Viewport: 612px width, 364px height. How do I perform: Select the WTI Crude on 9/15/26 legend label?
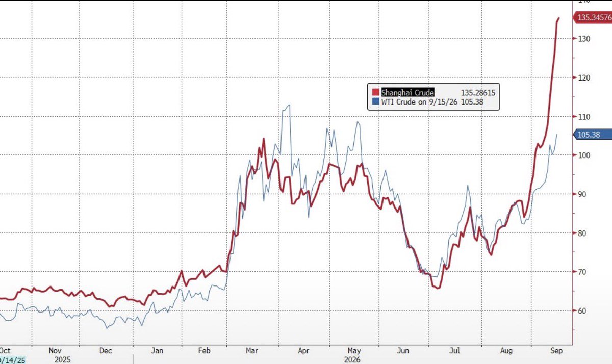(x=419, y=102)
